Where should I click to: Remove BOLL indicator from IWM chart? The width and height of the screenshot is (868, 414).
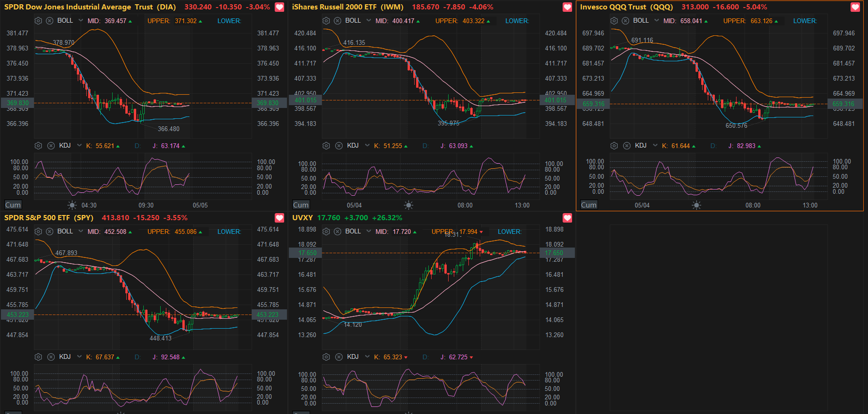pos(337,21)
